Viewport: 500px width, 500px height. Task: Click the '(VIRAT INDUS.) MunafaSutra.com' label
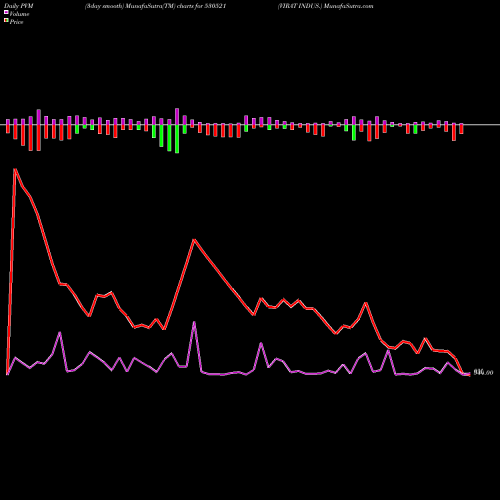click(325, 6)
